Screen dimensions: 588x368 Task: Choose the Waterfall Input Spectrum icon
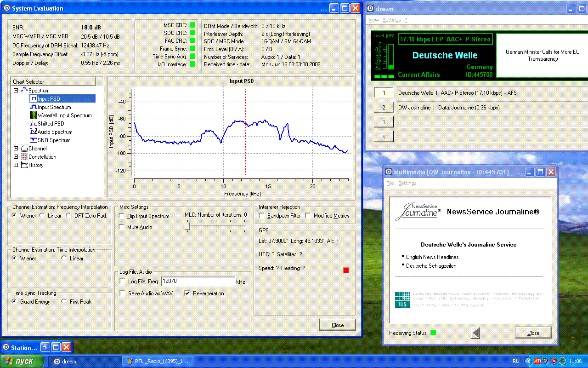[x=34, y=115]
